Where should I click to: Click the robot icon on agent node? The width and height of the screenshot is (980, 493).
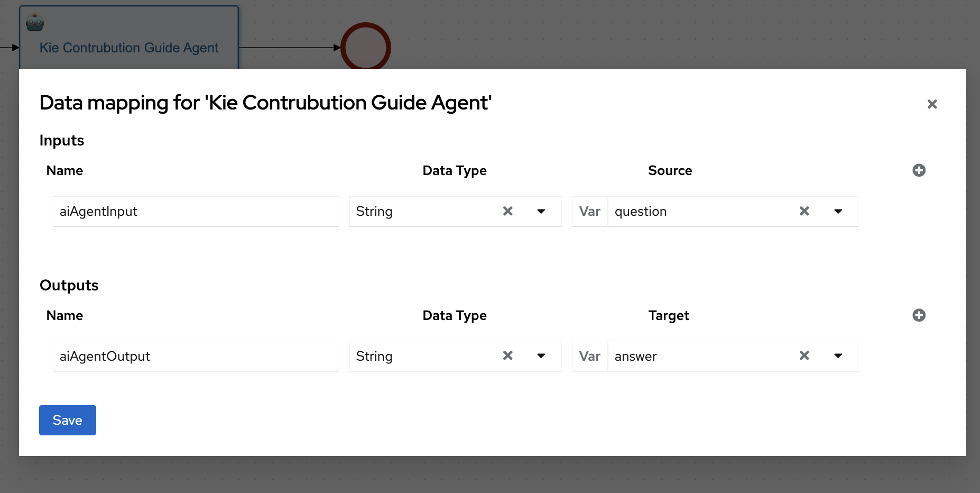[35, 22]
